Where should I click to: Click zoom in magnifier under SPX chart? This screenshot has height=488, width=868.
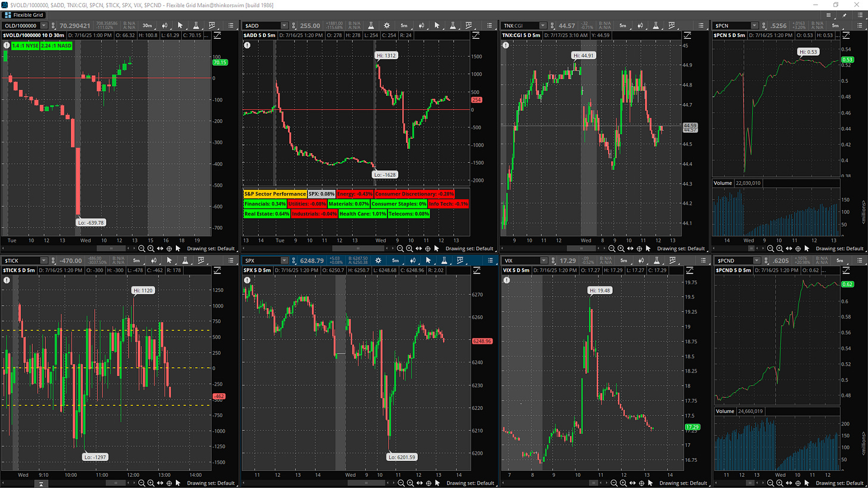pos(409,483)
